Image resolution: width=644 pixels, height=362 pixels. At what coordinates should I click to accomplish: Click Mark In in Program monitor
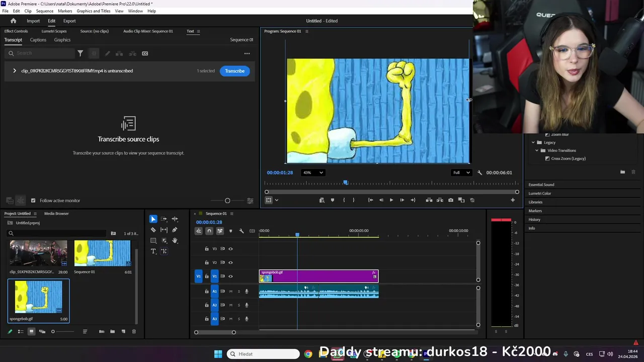click(344, 200)
